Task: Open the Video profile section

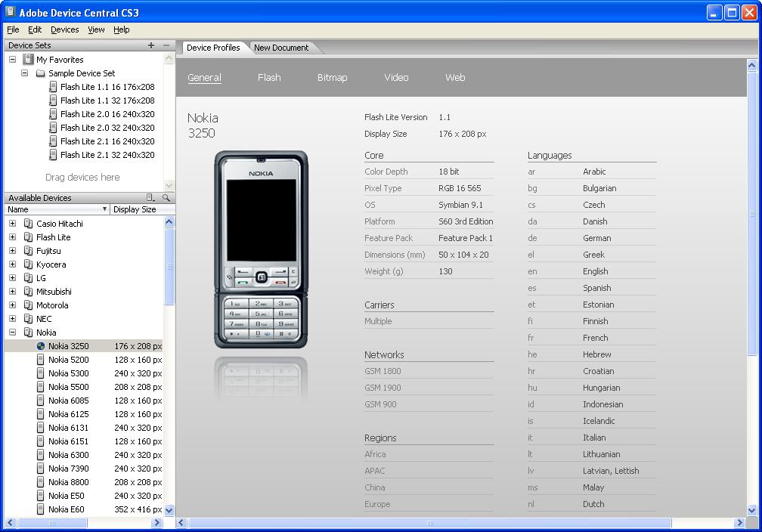Action: [397, 78]
